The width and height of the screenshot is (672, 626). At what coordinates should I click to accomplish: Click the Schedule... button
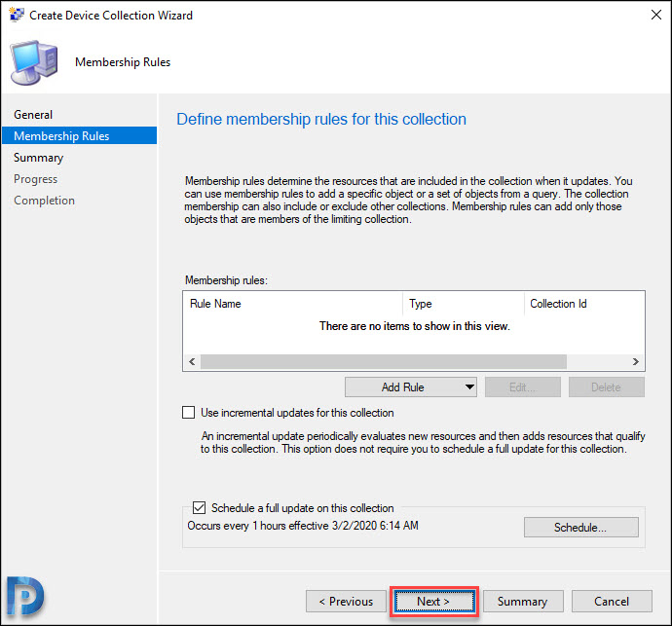coord(580,527)
